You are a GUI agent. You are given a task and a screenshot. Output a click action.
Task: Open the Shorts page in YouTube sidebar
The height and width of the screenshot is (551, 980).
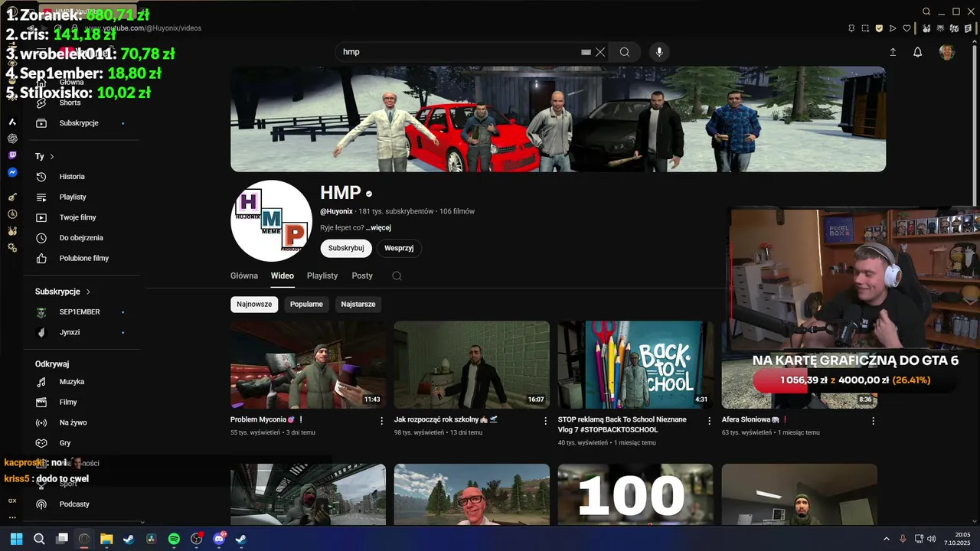[x=70, y=103]
